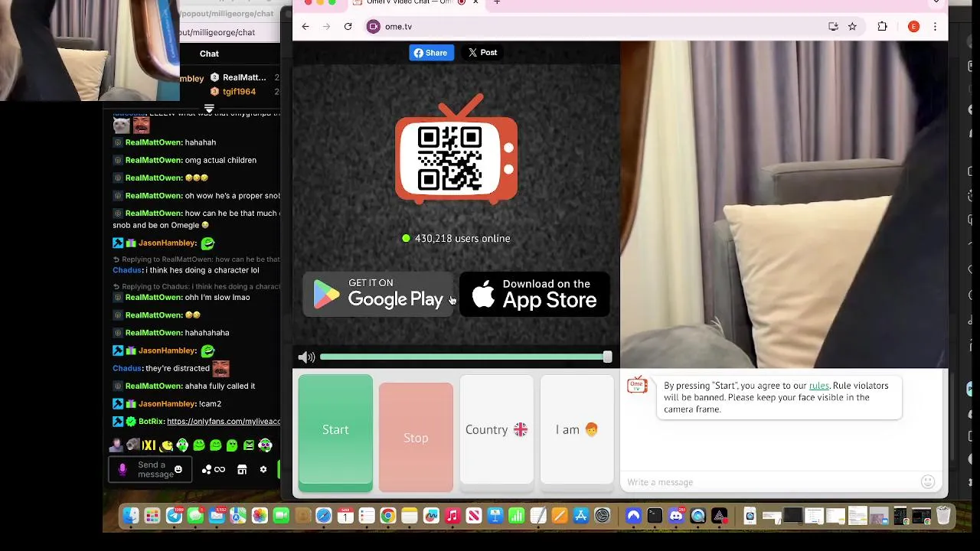Open Launchpad from the Dock

click(x=152, y=517)
